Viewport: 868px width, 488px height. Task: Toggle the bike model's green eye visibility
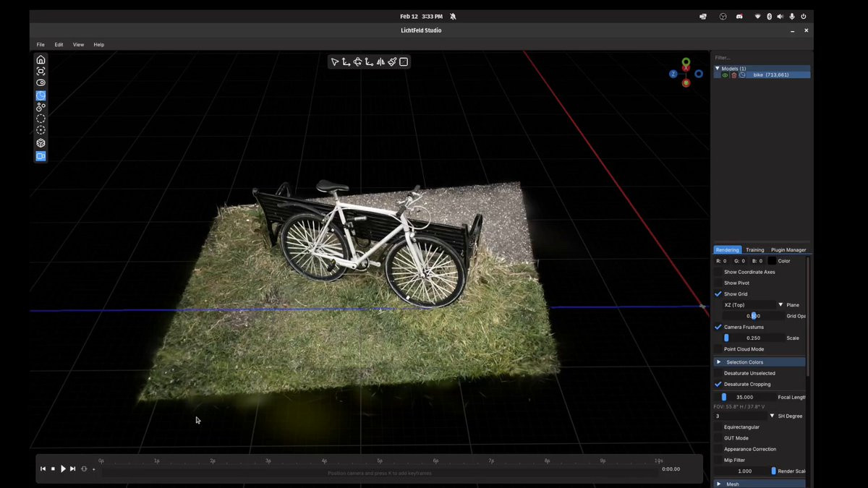click(x=725, y=75)
